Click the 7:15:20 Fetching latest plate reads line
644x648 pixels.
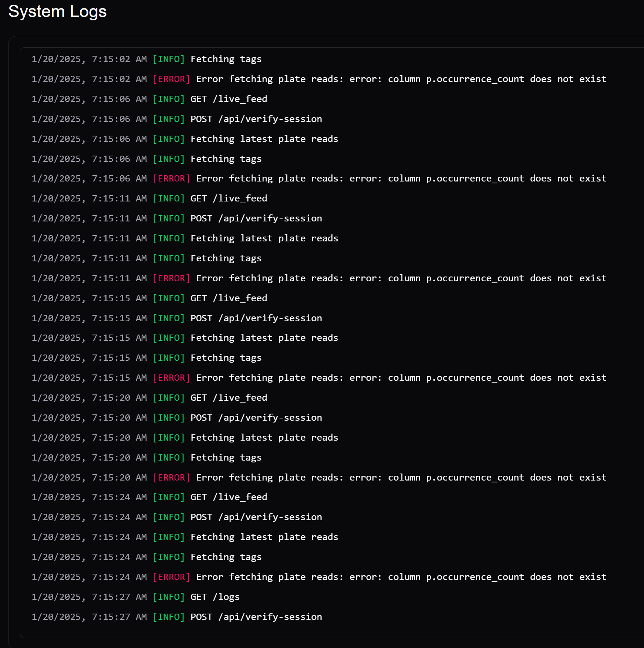point(264,438)
